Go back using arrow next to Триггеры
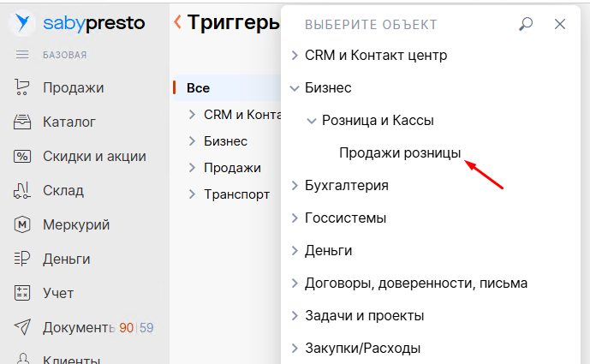590x364 pixels. pos(177,21)
